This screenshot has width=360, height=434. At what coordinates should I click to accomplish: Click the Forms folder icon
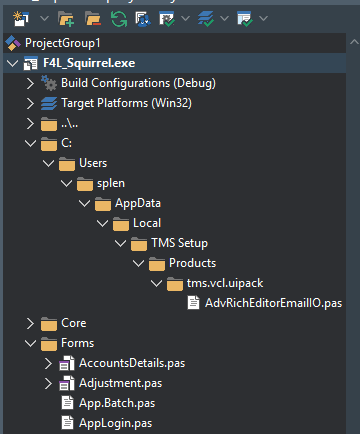[49, 344]
